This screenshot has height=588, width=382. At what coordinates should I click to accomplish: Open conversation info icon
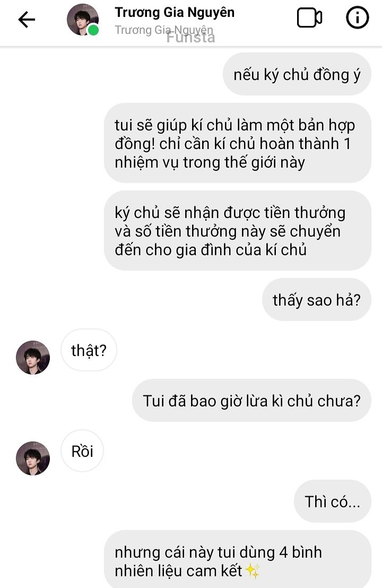coord(357,18)
